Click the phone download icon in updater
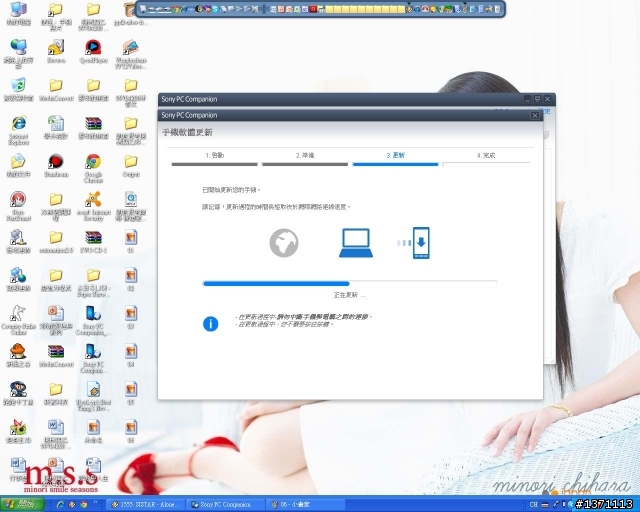The width and height of the screenshot is (640, 512). click(421, 243)
